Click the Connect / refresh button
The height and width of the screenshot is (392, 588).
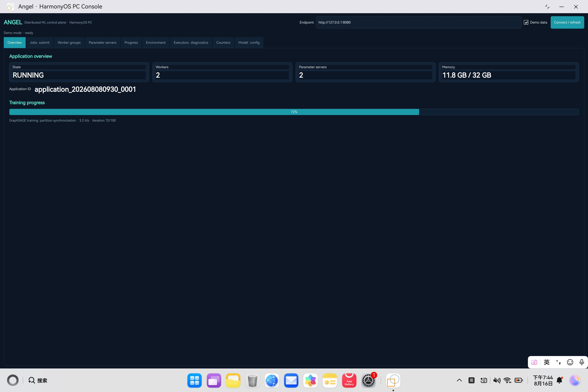[567, 22]
